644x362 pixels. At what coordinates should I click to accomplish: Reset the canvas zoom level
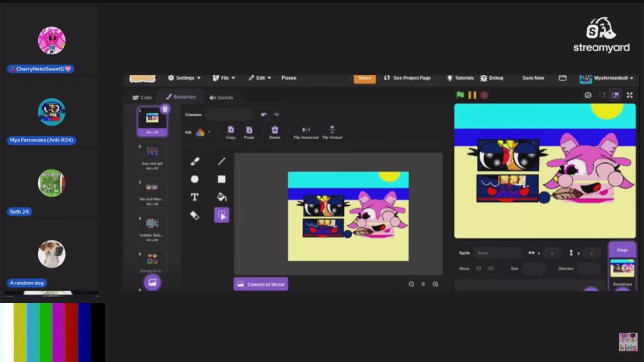tap(423, 284)
